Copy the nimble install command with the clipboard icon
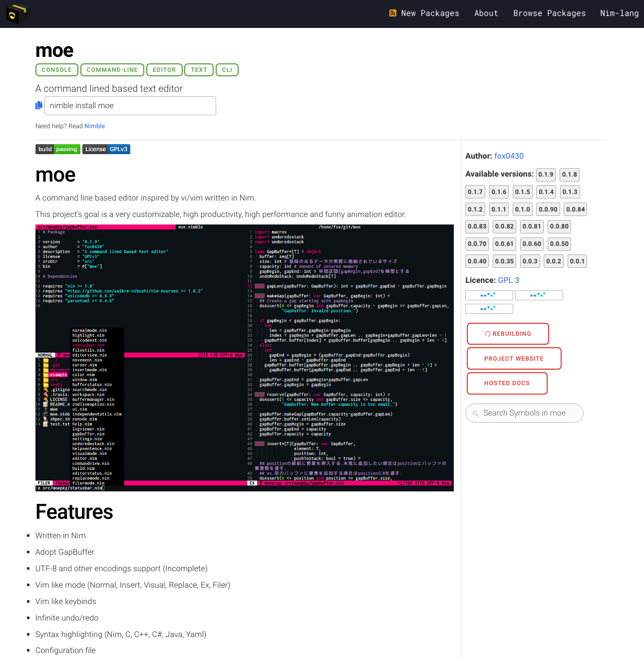Image resolution: width=644 pixels, height=659 pixels. coord(39,105)
